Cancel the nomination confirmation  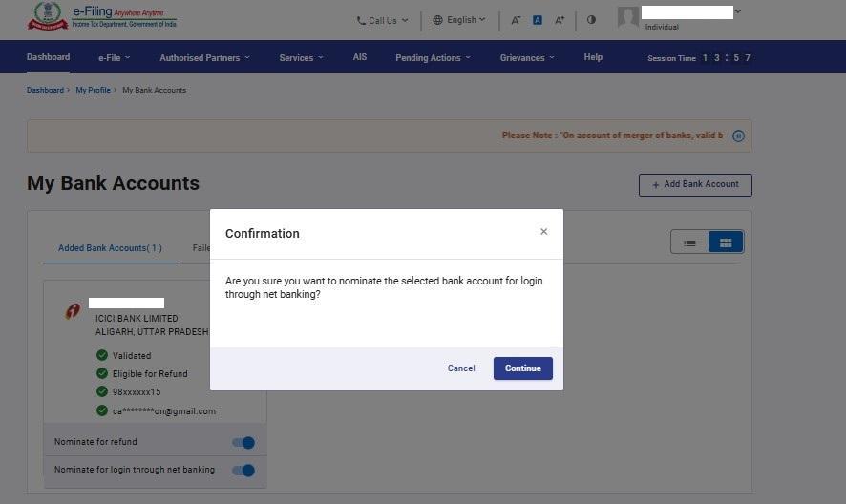tap(461, 368)
